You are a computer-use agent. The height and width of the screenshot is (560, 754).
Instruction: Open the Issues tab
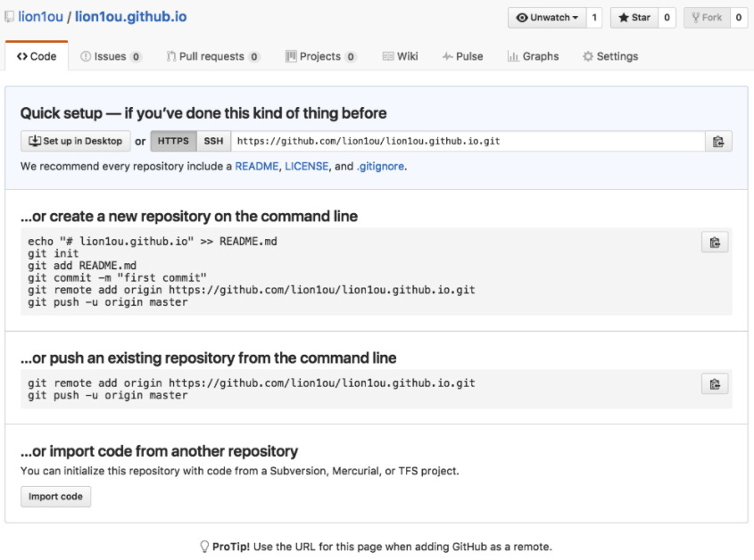pyautogui.click(x=111, y=56)
